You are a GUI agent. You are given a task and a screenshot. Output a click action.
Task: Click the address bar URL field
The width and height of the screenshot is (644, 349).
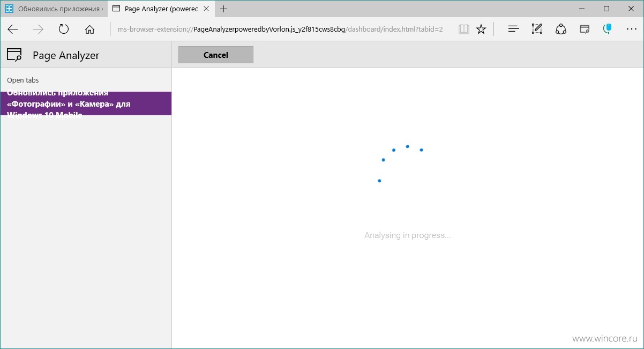(x=280, y=29)
